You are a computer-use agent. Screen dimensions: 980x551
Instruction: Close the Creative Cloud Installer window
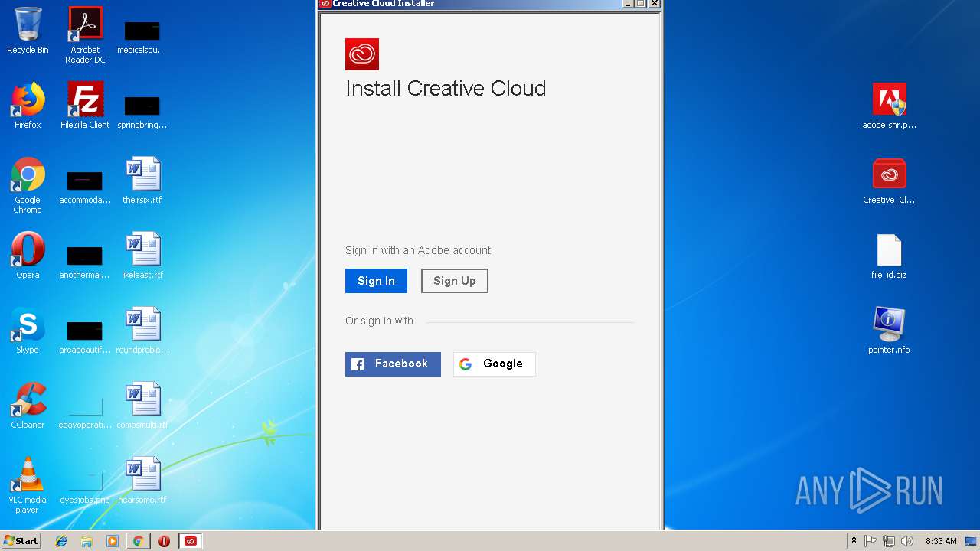[x=654, y=4]
